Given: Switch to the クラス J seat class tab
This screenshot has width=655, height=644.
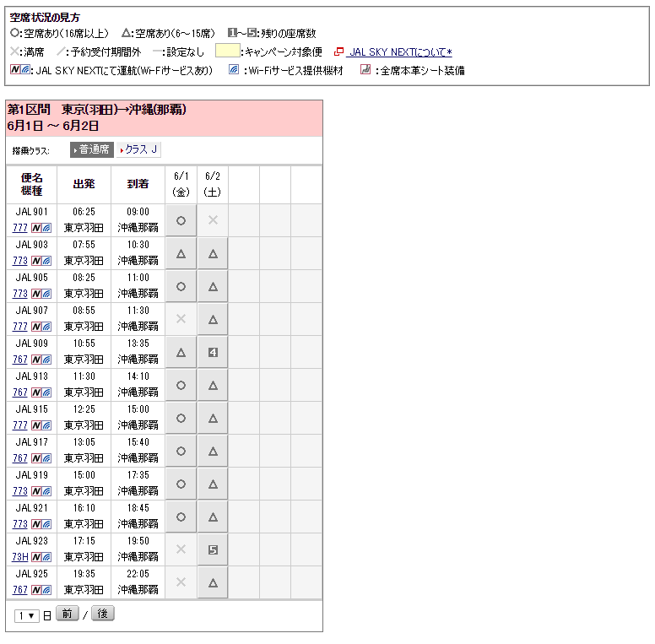Looking at the screenshot, I should 139,149.
